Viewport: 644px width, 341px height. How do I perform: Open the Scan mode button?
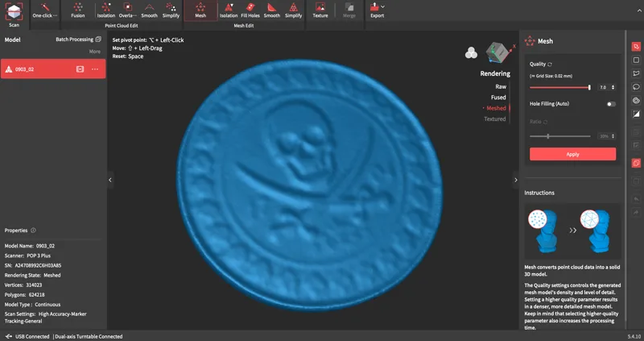click(x=14, y=15)
